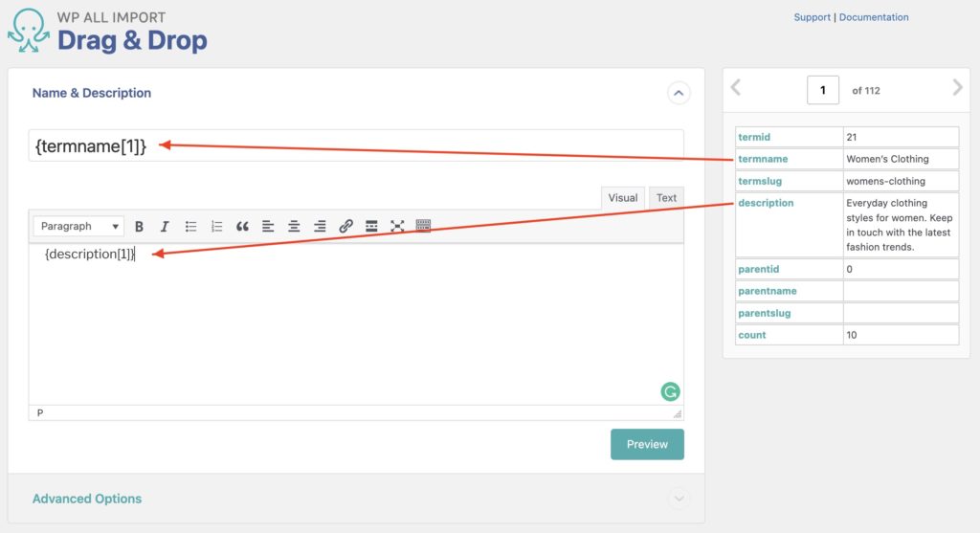Select the termname field name
Viewport: 980px width, 533px height.
tap(763, 159)
